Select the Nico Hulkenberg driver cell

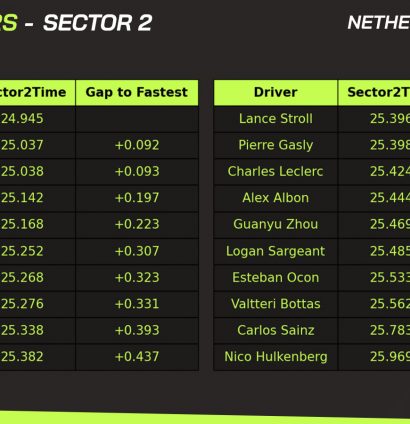275,357
